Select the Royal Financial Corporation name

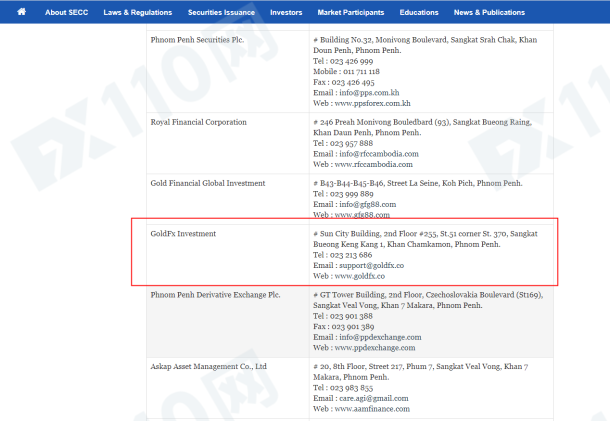click(198, 122)
